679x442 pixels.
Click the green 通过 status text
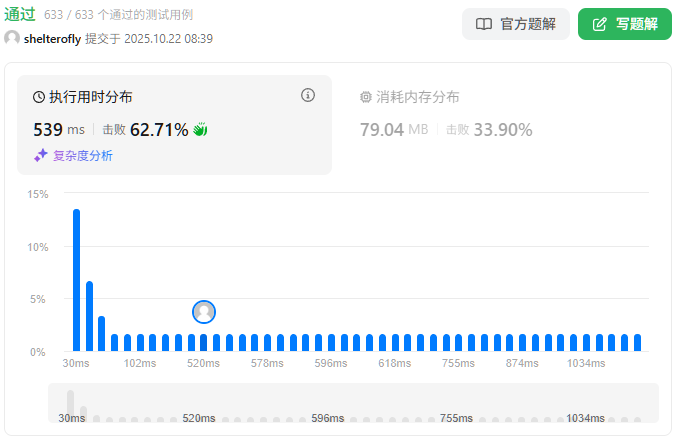(x=20, y=15)
